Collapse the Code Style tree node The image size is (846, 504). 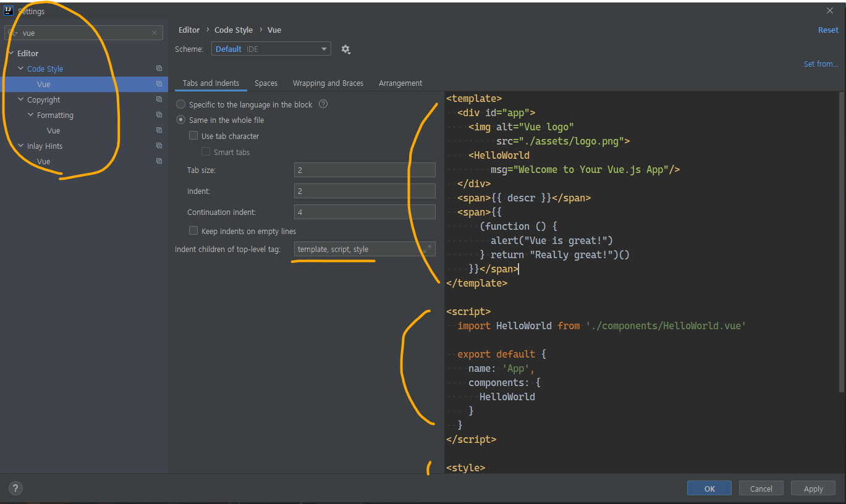20,69
